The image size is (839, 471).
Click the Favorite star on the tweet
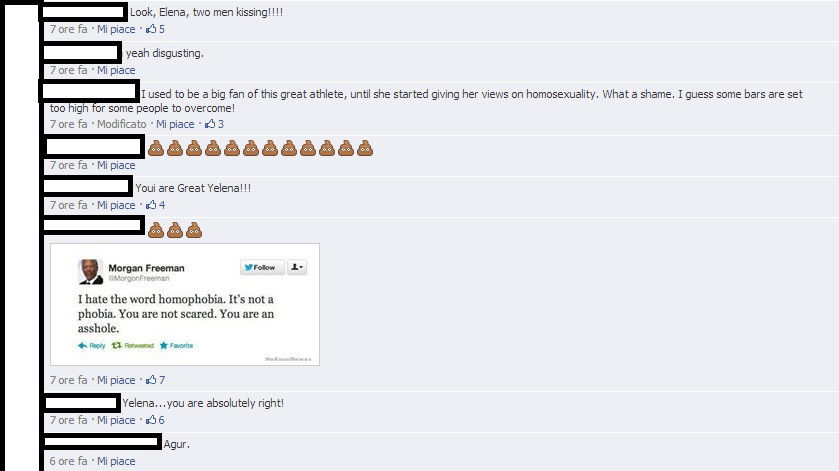tap(164, 345)
